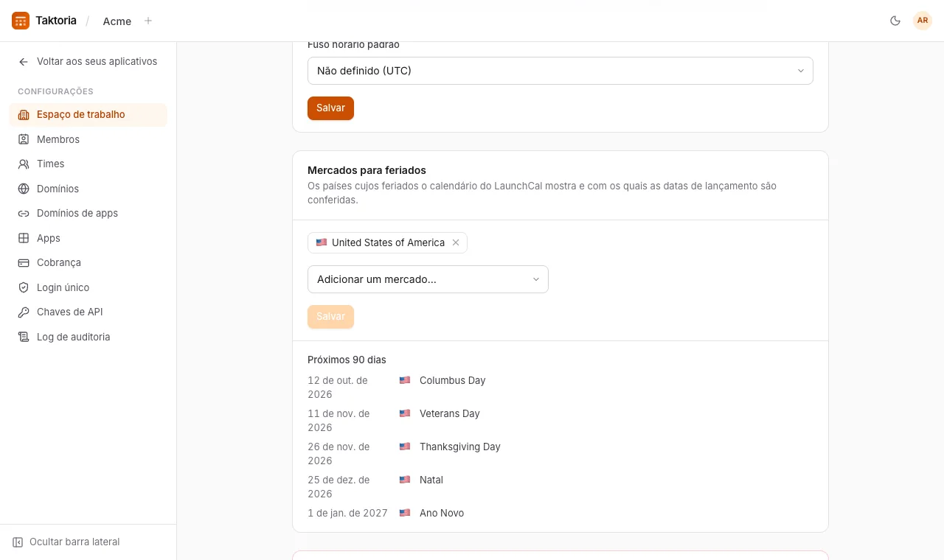Screen dimensions: 944x560
Task: Select the Veterans Day holiday entry
Action: [x=560, y=421]
